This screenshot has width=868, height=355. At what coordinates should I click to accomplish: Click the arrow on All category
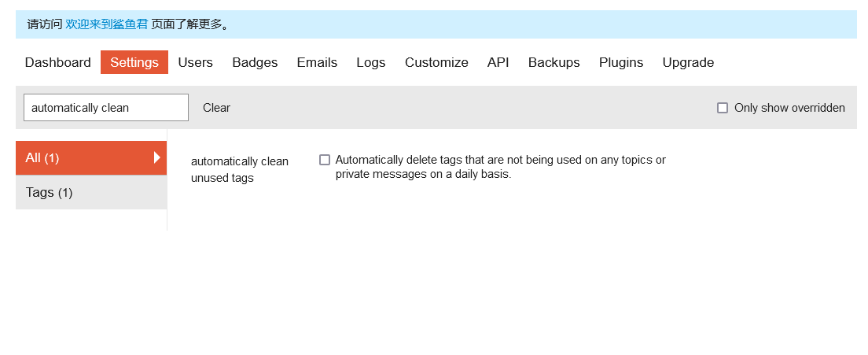(157, 158)
